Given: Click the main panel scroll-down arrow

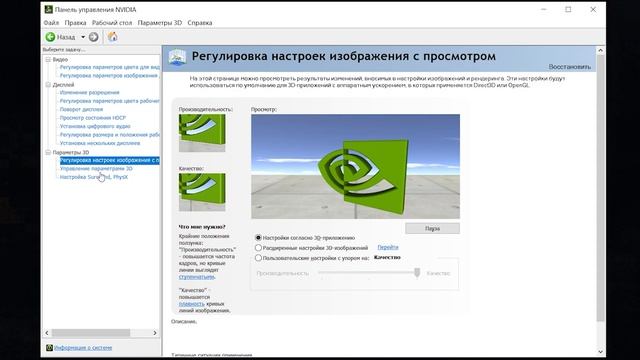Looking at the screenshot, I should pyautogui.click(x=600, y=351).
